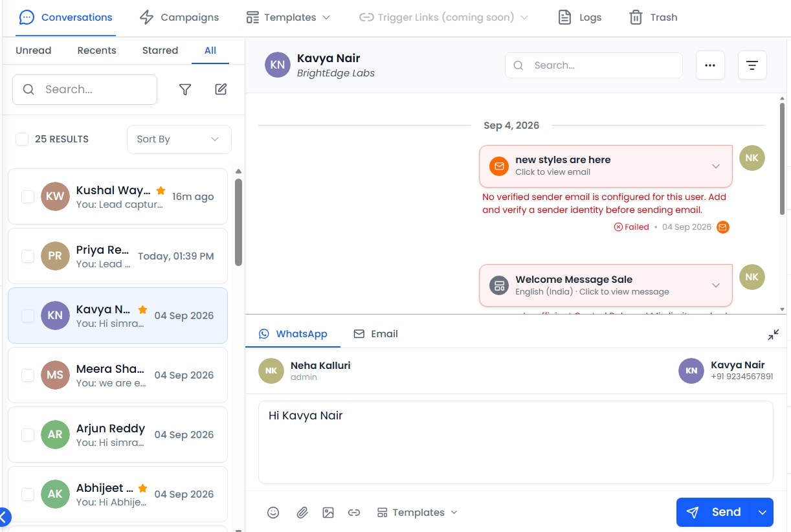Click the KW avatar of Kushal Way
This screenshot has width=791, height=532.
tap(55, 197)
